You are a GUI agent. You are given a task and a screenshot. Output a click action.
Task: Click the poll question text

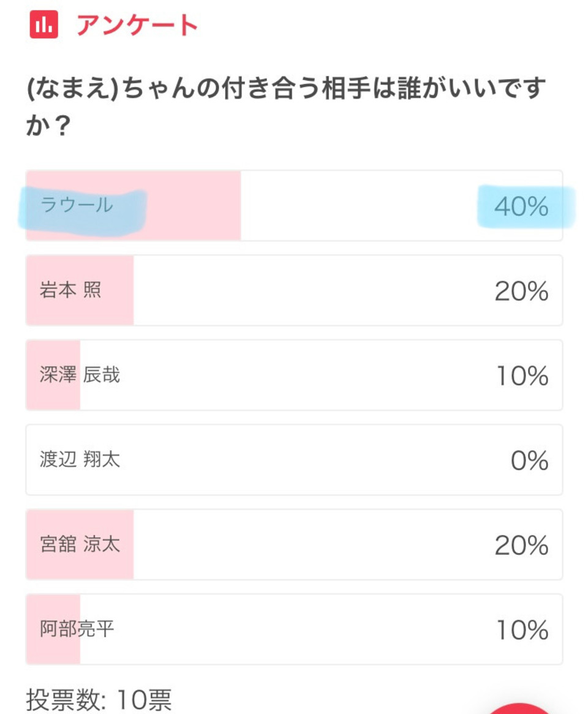[286, 107]
